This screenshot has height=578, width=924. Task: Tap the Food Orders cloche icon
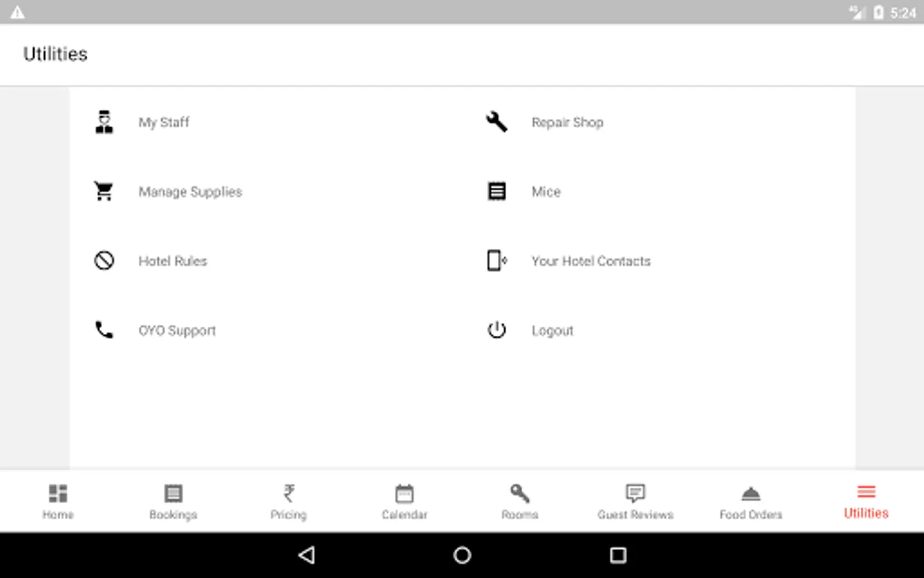point(751,493)
